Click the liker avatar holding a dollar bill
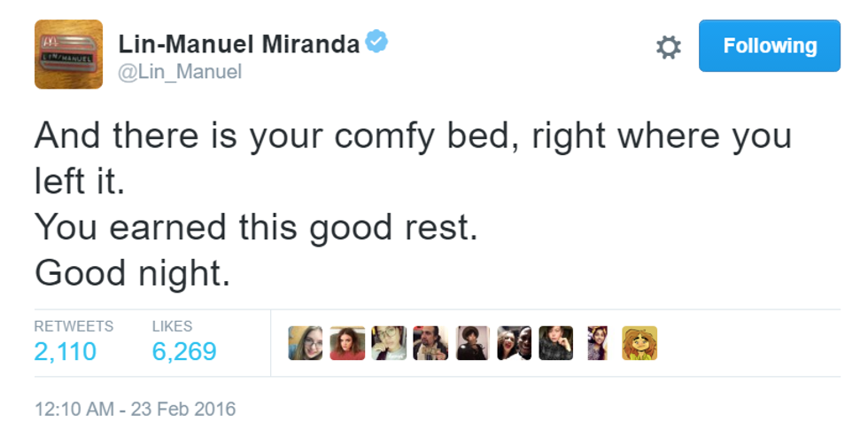The width and height of the screenshot is (868, 430). pyautogui.click(x=430, y=343)
